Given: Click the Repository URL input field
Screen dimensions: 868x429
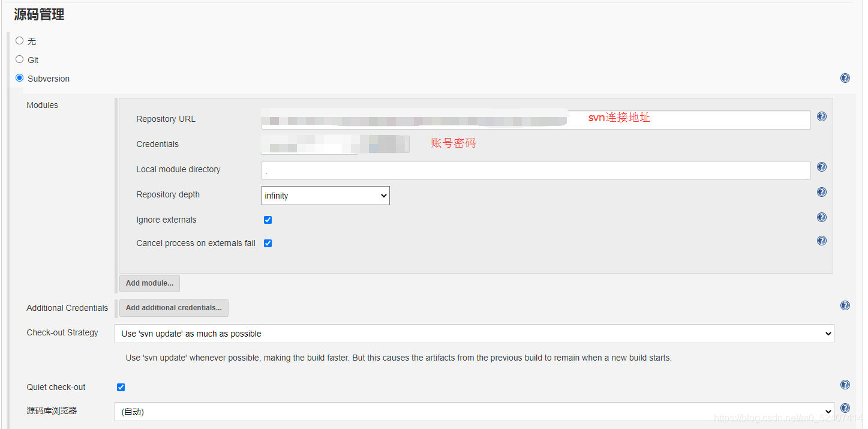Looking at the screenshot, I should coord(536,119).
